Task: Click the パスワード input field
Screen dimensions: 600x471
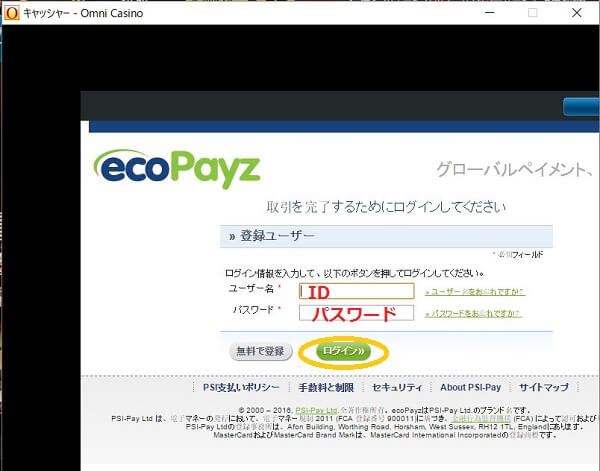Action: [356, 313]
